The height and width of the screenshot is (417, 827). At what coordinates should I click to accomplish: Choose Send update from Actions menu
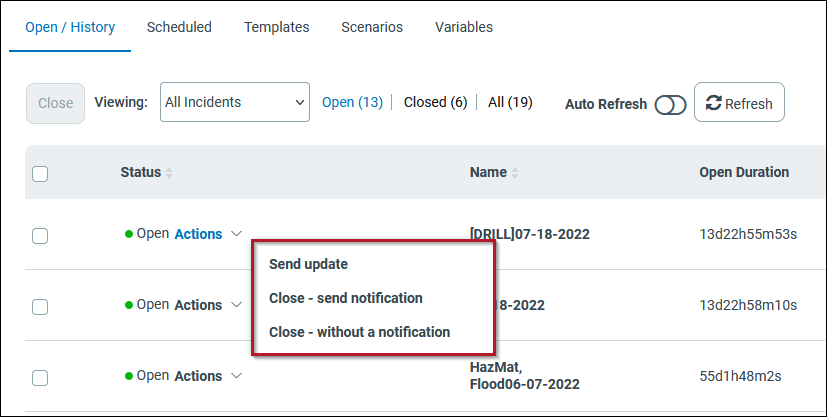(x=309, y=264)
